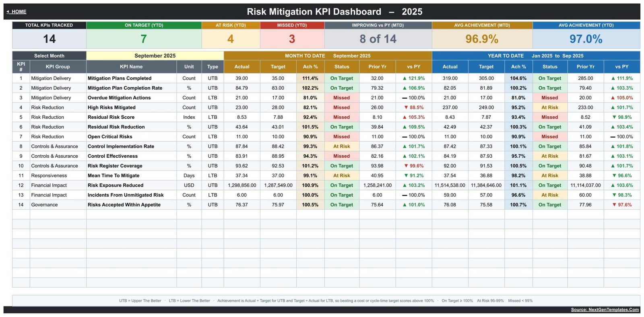Select the Residual Risk Score cell
Screen dimensions: 644x317
click(x=131, y=117)
